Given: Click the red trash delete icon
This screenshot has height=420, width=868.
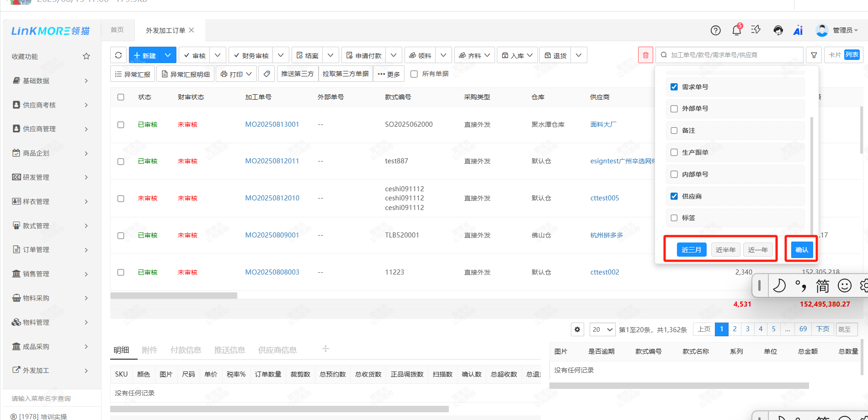Looking at the screenshot, I should tap(645, 55).
